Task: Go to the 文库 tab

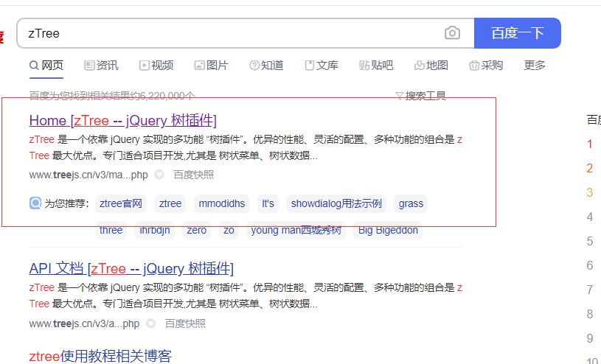Action: coord(322,66)
